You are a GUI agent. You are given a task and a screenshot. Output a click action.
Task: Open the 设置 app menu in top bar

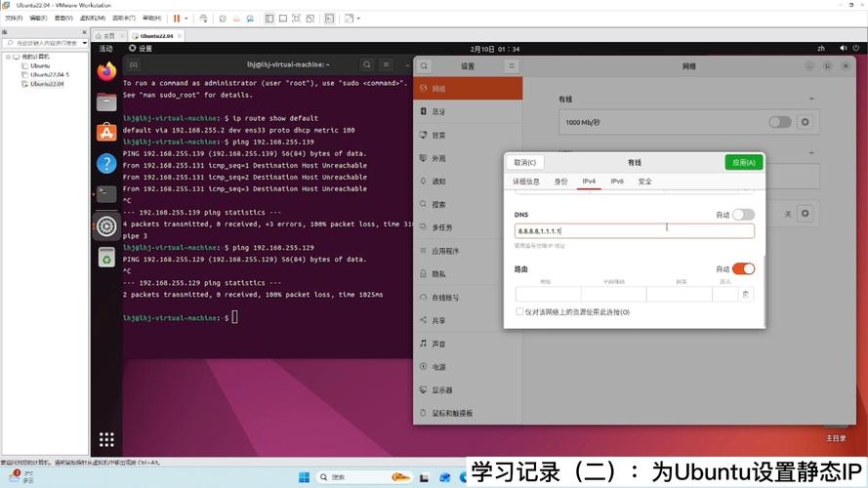pyautogui.click(x=141, y=49)
